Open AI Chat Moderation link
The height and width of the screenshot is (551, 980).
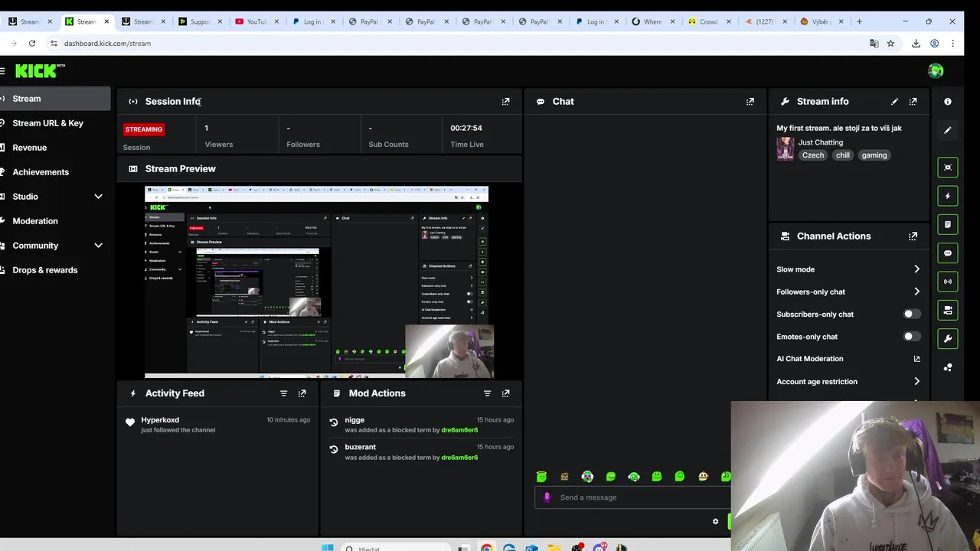point(848,359)
